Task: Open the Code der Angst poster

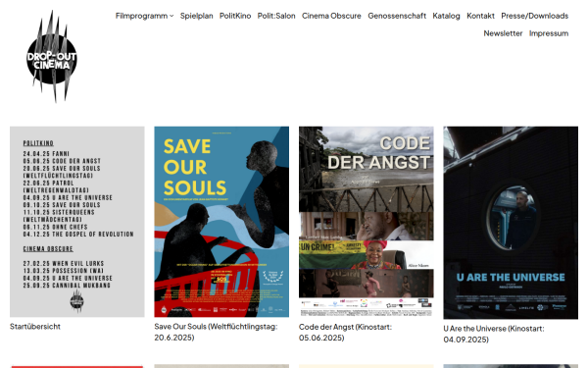Action: click(x=366, y=222)
